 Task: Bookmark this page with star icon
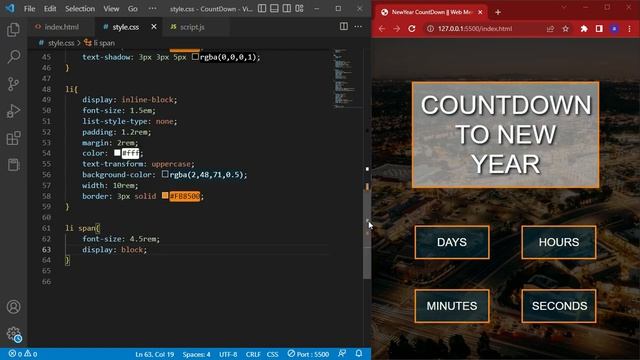click(565, 29)
